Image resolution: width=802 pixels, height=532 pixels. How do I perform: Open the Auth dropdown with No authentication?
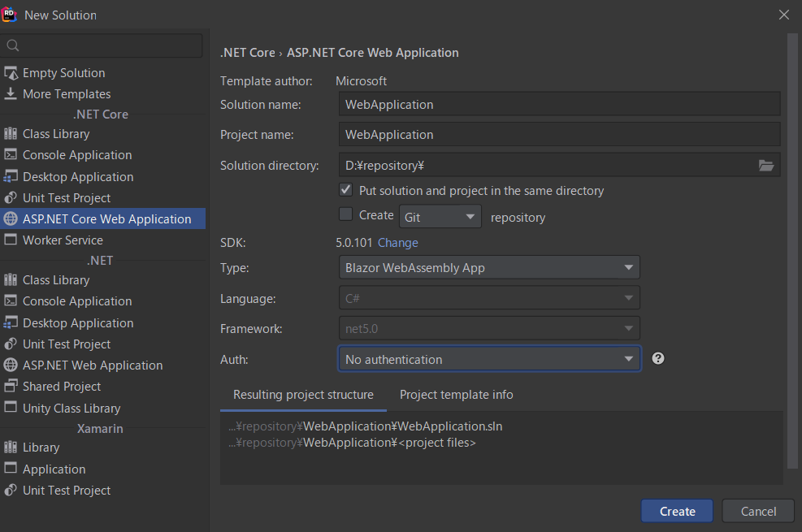click(488, 359)
